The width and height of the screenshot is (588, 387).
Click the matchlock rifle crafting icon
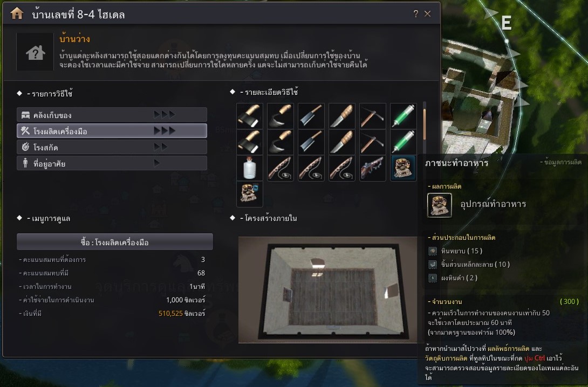(373, 168)
